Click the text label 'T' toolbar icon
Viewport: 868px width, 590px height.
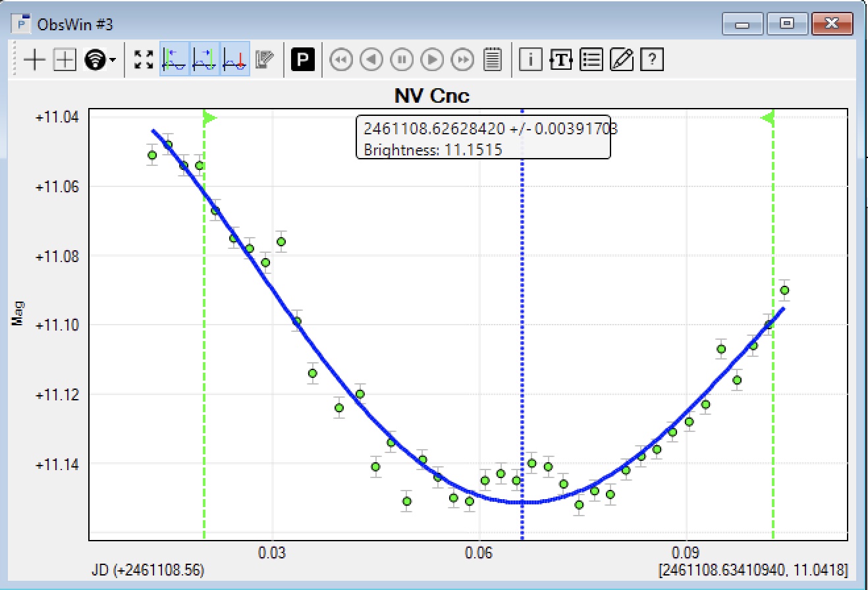(560, 60)
